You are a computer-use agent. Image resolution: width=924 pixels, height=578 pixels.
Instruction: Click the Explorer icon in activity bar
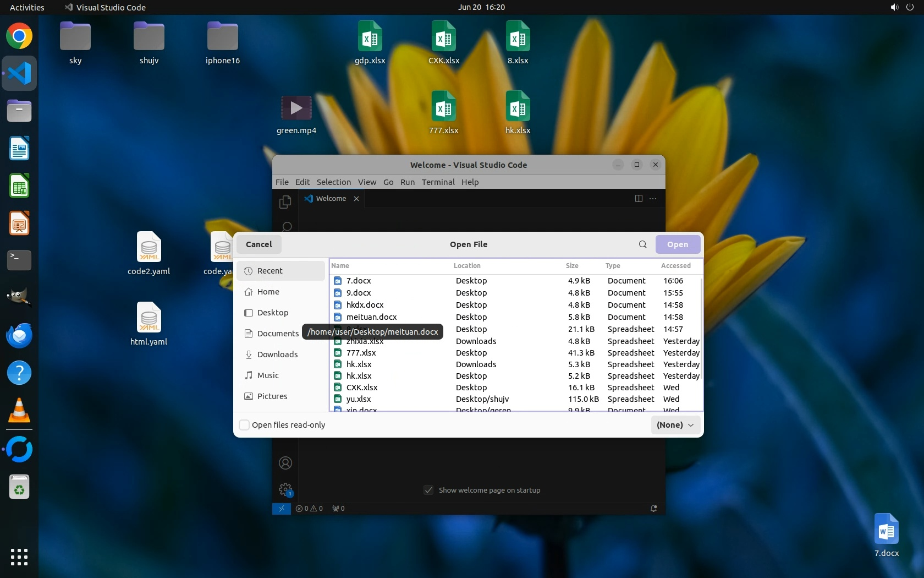pos(285,202)
